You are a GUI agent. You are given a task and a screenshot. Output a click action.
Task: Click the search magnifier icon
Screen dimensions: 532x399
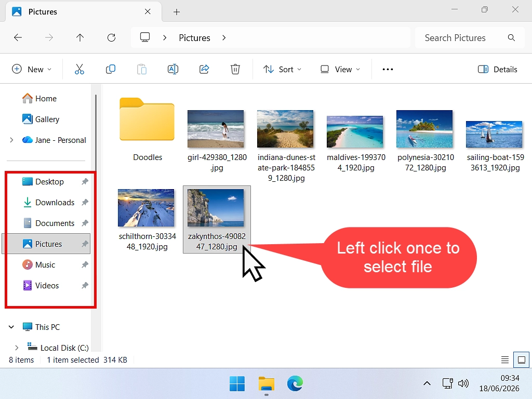511,37
